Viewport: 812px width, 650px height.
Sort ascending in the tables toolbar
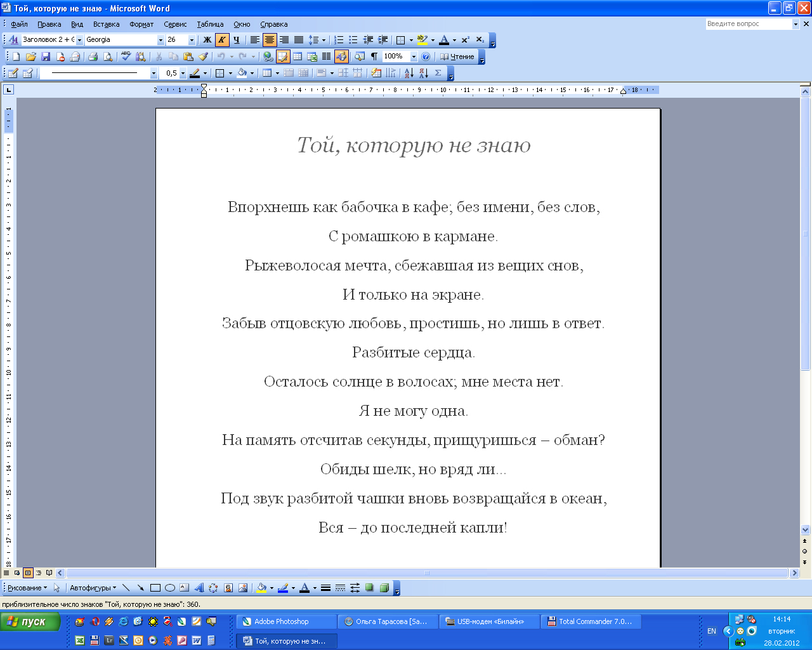click(x=409, y=73)
